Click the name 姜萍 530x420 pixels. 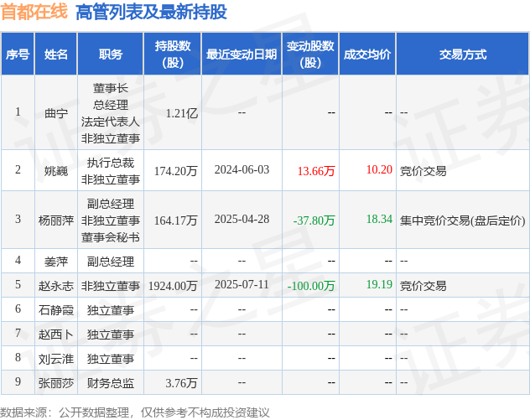[x=56, y=262]
